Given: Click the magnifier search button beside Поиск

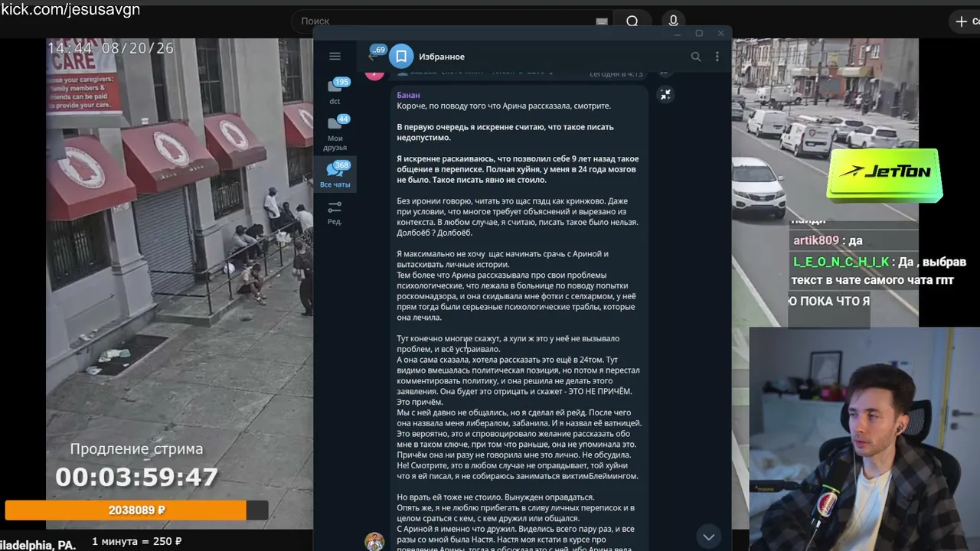Looking at the screenshot, I should (x=632, y=21).
